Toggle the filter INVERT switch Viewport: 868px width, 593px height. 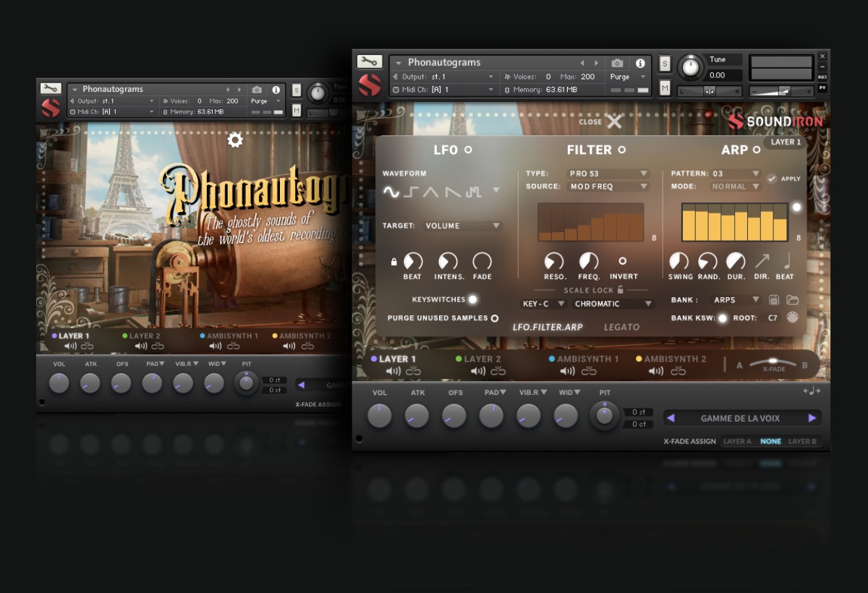[x=623, y=261]
